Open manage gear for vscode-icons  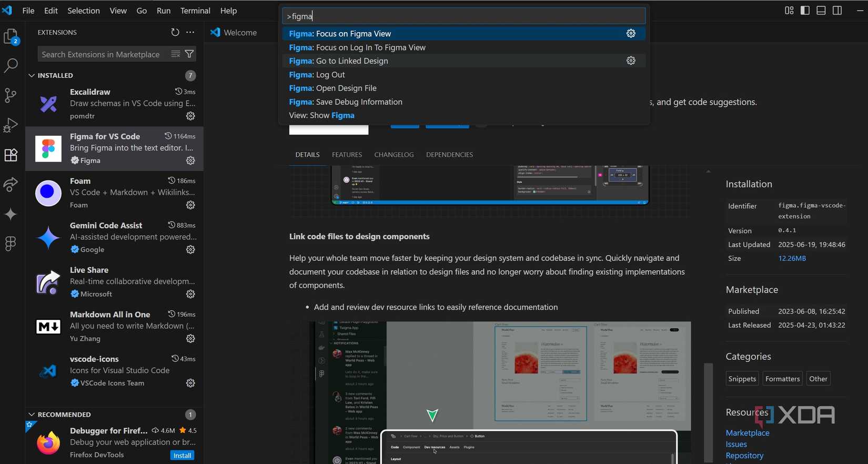point(191,383)
